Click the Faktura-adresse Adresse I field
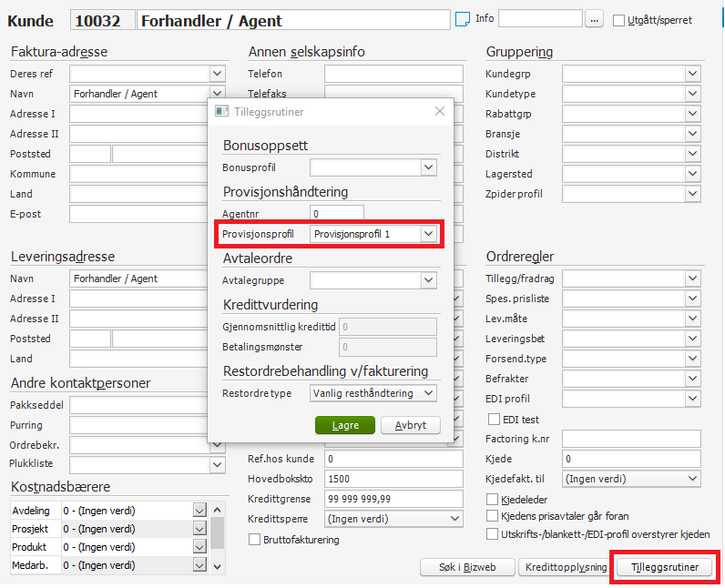This screenshot has height=588, width=725. 138,114
